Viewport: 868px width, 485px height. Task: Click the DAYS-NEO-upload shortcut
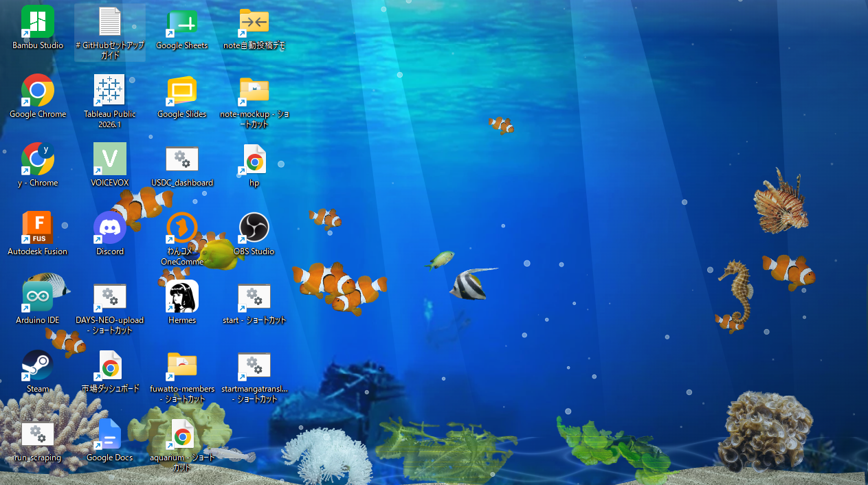(x=110, y=297)
